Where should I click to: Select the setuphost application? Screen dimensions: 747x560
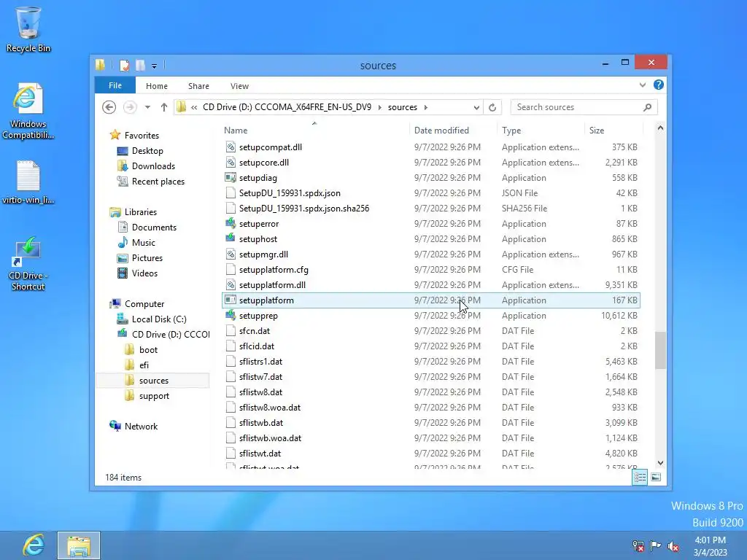pos(431,239)
